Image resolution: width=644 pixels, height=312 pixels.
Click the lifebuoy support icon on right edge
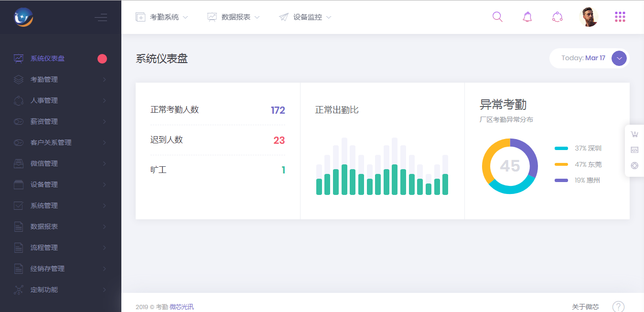634,166
